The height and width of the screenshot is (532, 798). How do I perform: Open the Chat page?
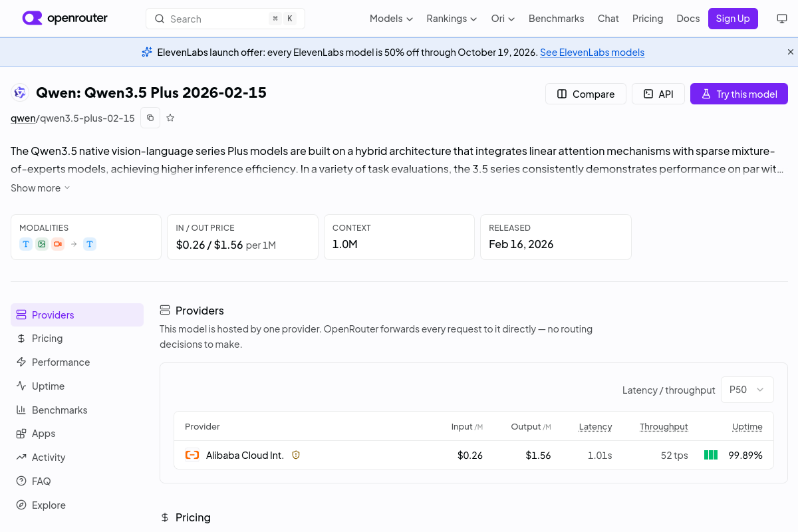[608, 19]
